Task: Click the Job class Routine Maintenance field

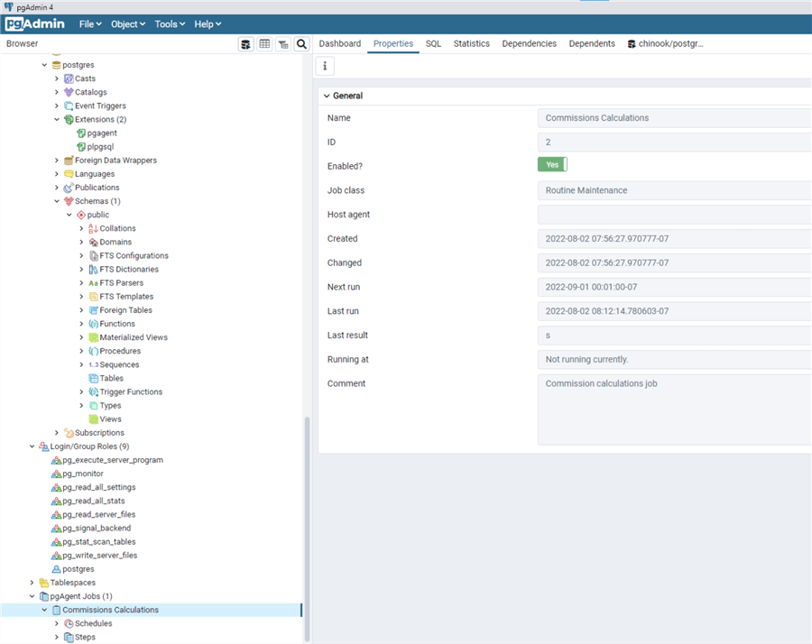Action: (x=675, y=190)
